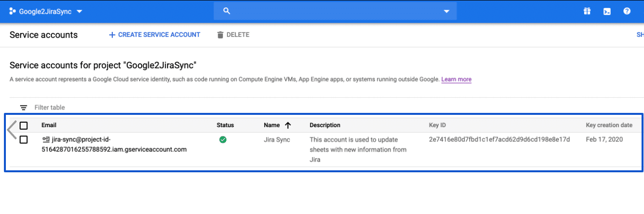Sort by the Name column arrow
644x214 pixels.
(x=288, y=125)
